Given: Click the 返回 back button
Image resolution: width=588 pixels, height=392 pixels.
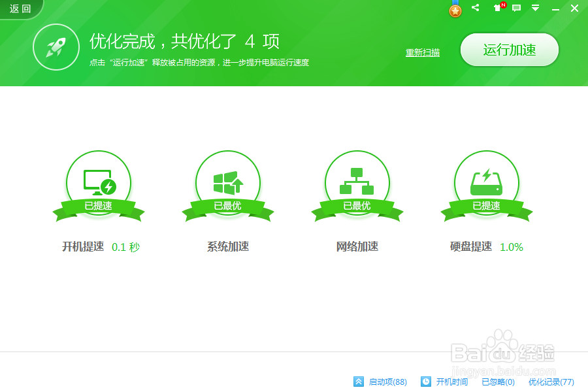Looking at the screenshot, I should [x=20, y=8].
